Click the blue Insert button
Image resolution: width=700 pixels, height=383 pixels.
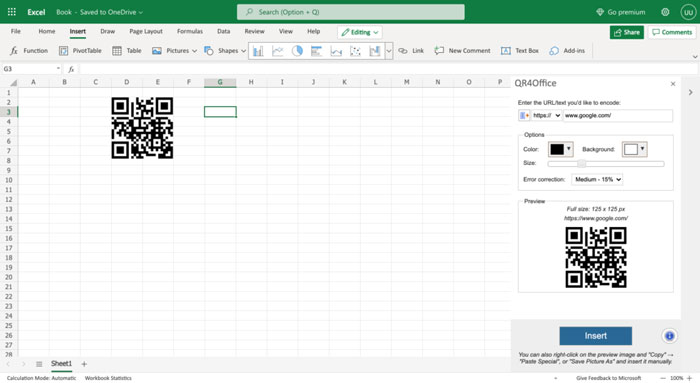(x=596, y=336)
